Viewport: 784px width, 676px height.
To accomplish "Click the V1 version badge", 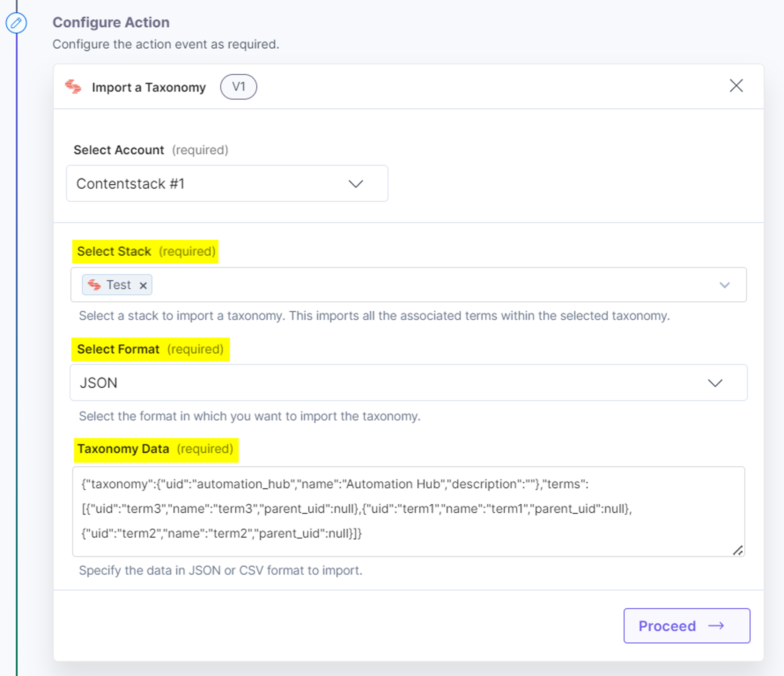I will tap(238, 87).
